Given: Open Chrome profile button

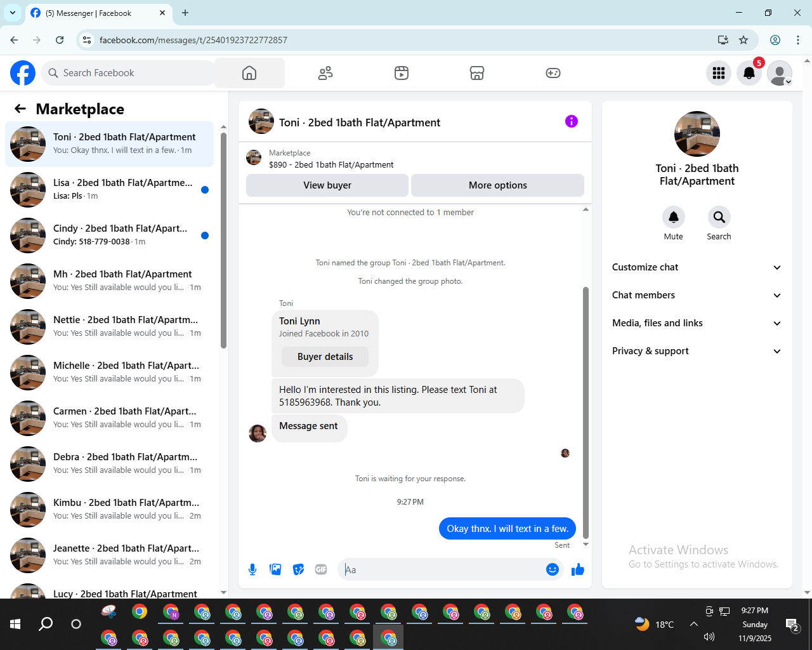Looking at the screenshot, I should (x=775, y=40).
